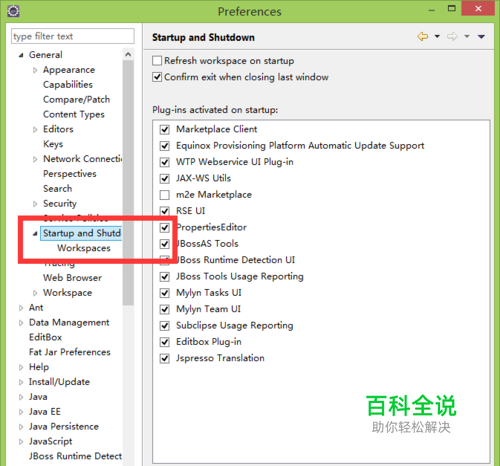
Task: Click the tree scrollbar up arrow
Action: [128, 54]
